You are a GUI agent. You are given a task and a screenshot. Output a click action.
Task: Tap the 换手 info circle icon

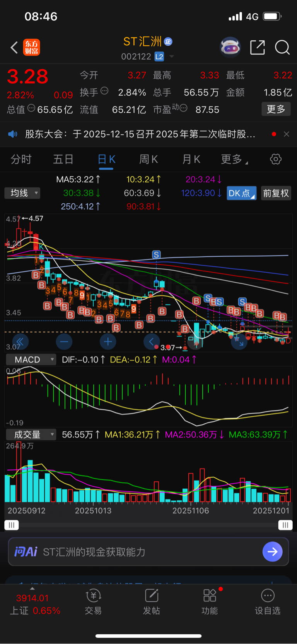point(104,91)
